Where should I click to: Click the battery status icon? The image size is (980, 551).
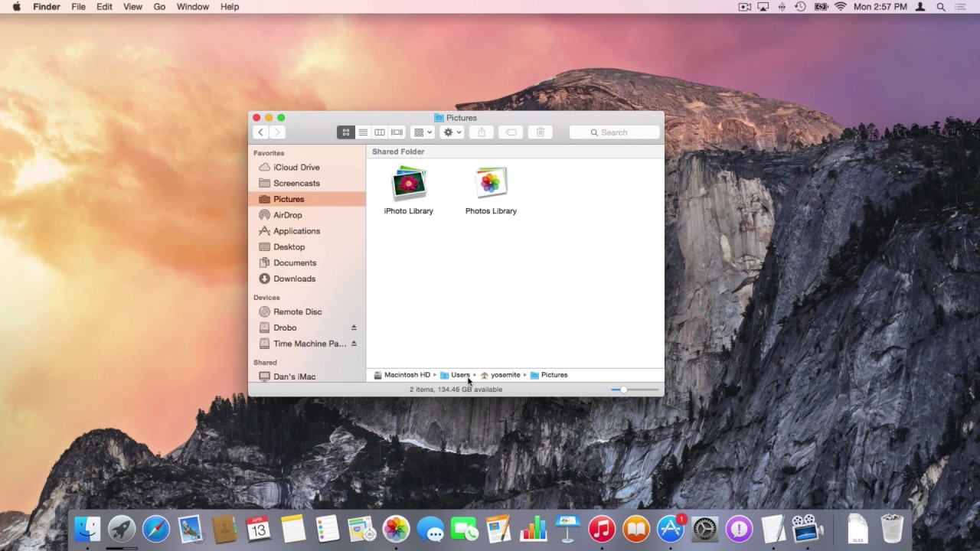[822, 7]
